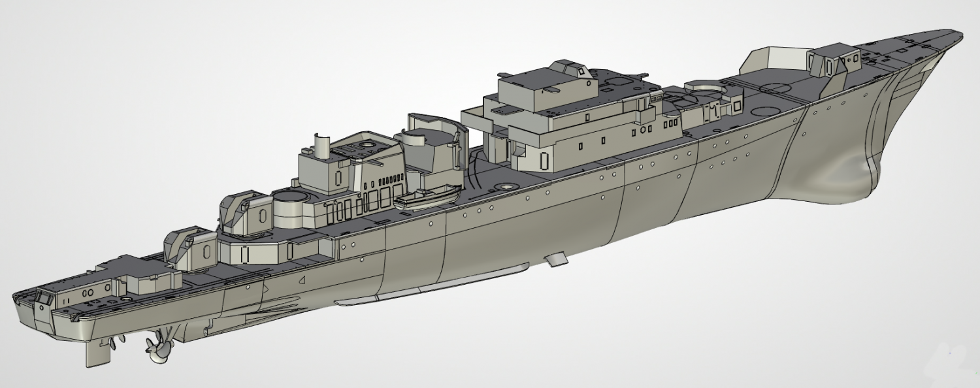This screenshot has height=388, width=980.
Task: Click the circular hatch on the midship deck
Action: (x=507, y=187)
